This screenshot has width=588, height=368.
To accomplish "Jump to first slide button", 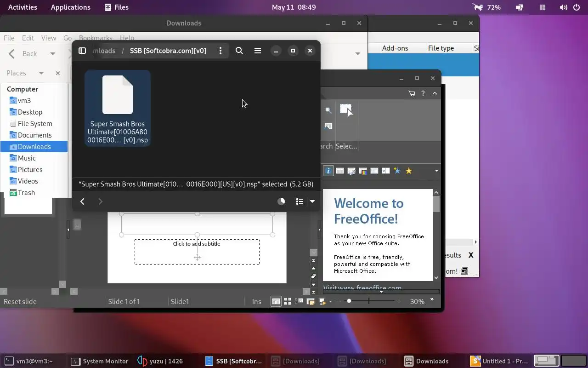I will (x=314, y=261).
